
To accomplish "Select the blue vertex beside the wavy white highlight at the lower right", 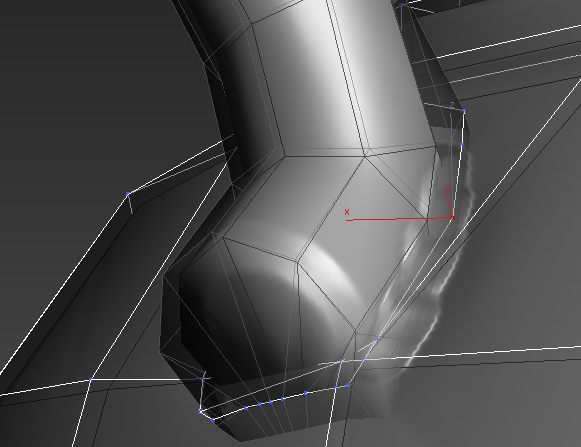I will click(377, 340).
